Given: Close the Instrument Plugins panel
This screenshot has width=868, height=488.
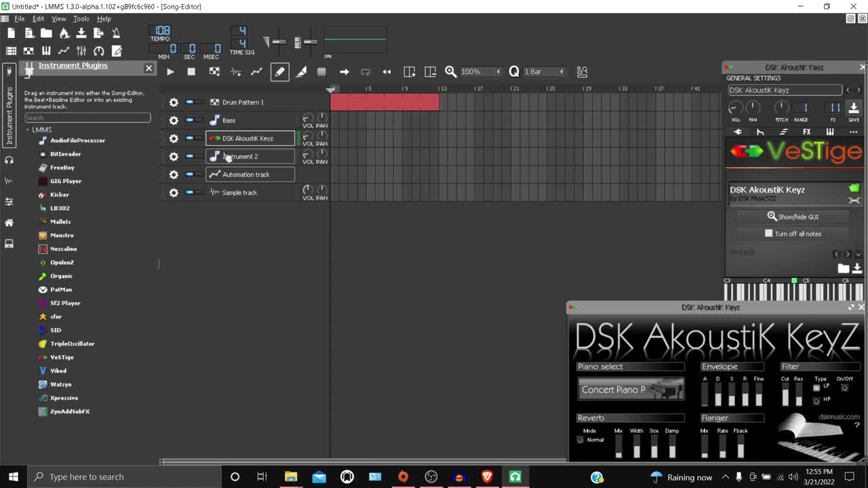Looking at the screenshot, I should pos(149,68).
